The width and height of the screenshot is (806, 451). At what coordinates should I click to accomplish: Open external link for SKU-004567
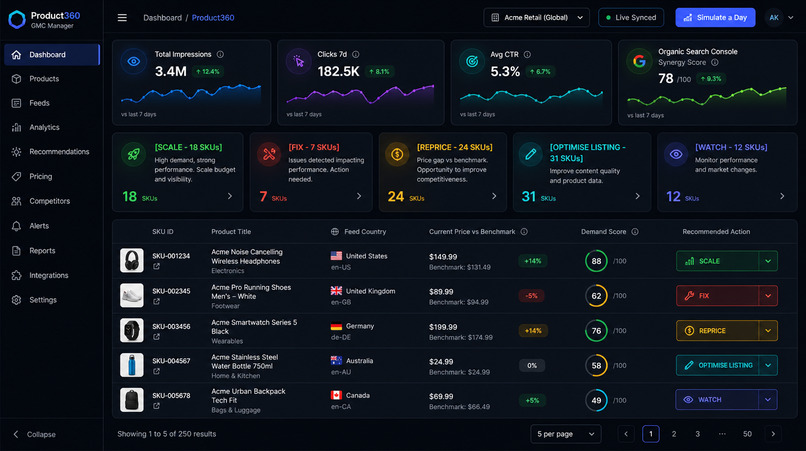coord(156,371)
